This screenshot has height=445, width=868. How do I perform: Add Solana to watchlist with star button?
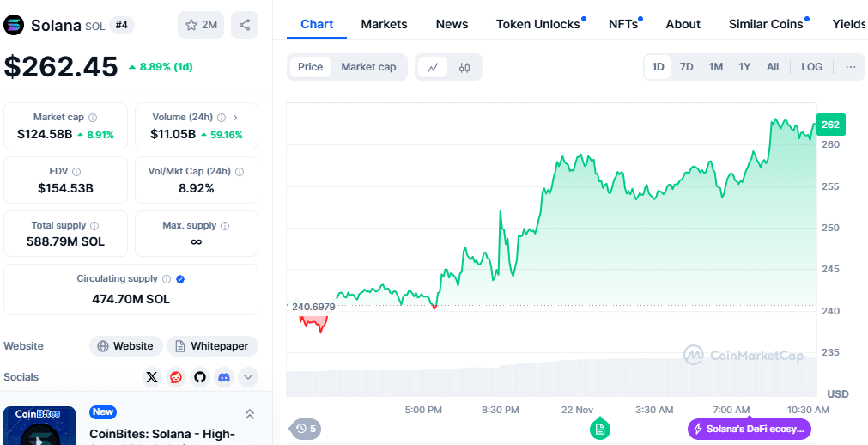pos(201,25)
